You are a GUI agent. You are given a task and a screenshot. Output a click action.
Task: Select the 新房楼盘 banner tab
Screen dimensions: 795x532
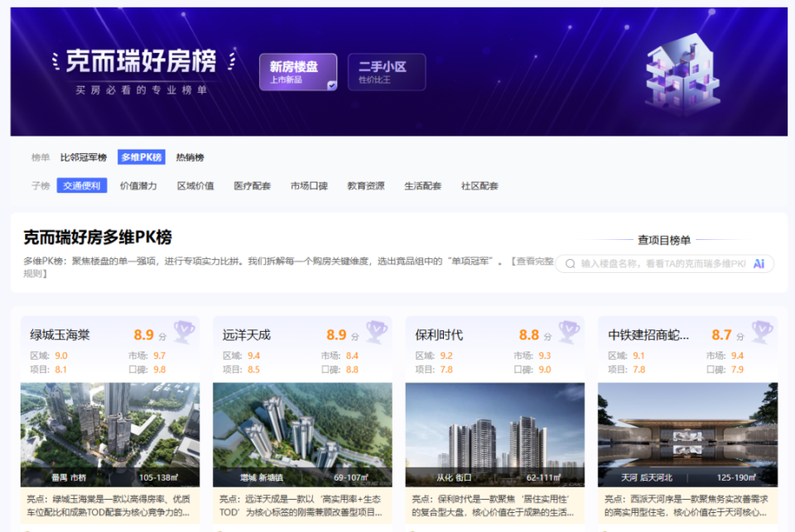click(x=298, y=72)
